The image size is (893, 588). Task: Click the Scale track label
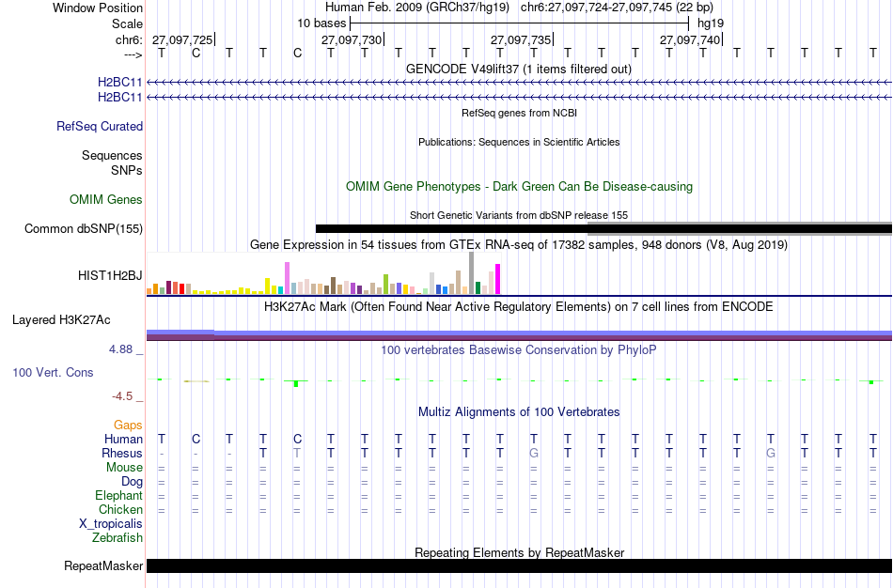click(x=127, y=23)
